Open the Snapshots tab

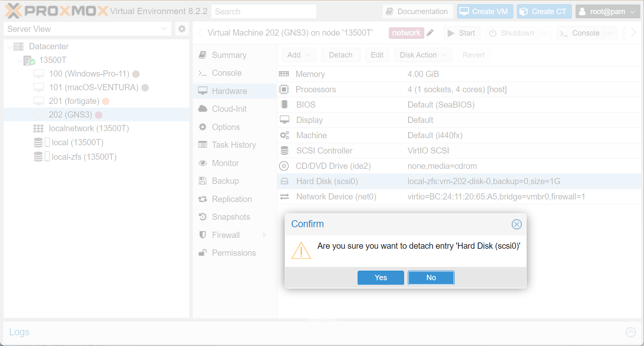[235, 217]
